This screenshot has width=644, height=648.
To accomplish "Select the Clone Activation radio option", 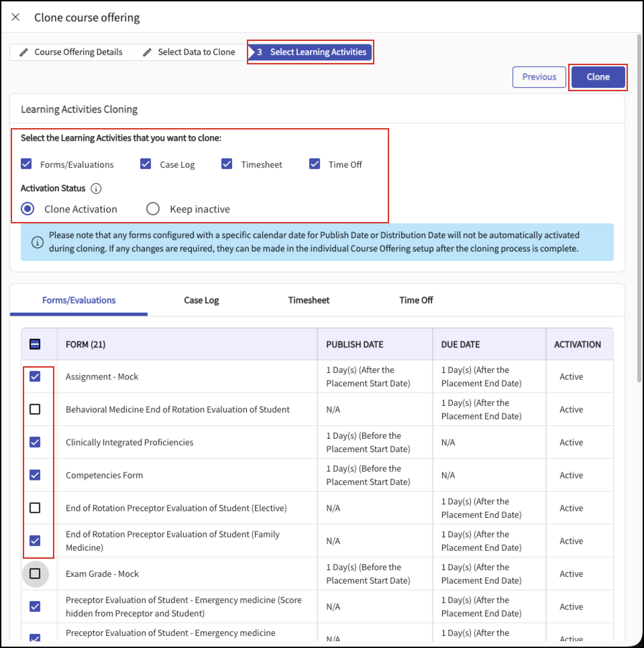I will coord(28,209).
